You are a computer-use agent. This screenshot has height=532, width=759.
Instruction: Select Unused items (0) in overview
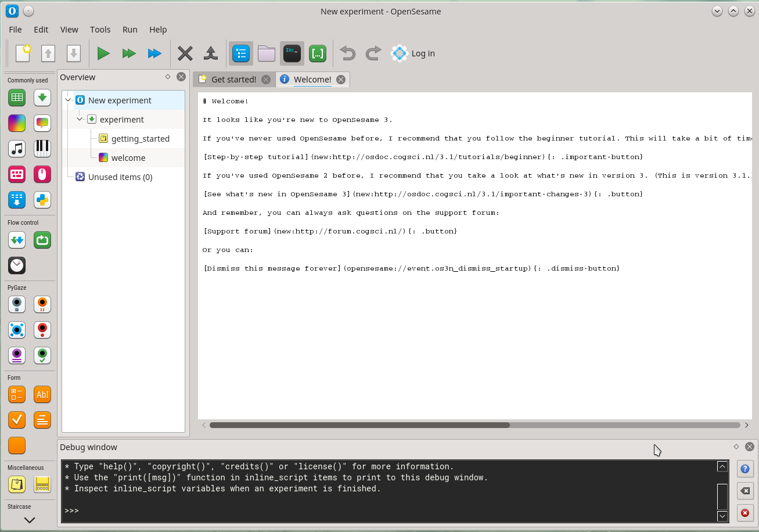pos(120,177)
